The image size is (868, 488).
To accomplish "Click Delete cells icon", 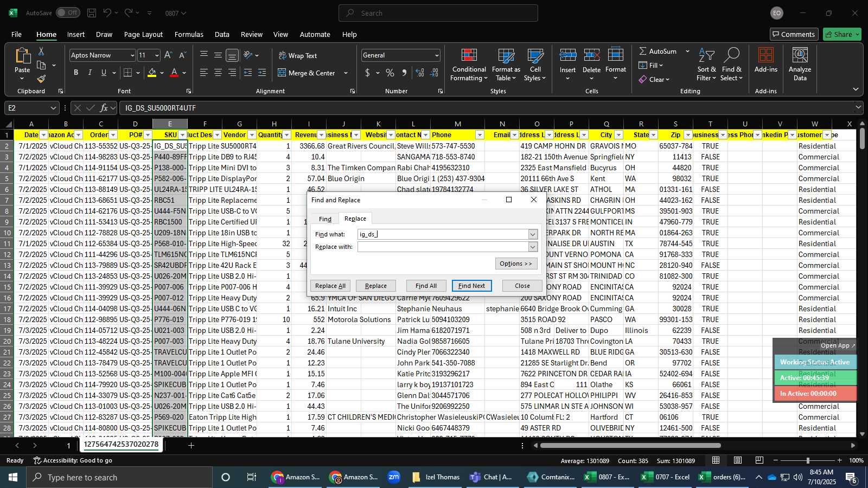I will tap(591, 55).
